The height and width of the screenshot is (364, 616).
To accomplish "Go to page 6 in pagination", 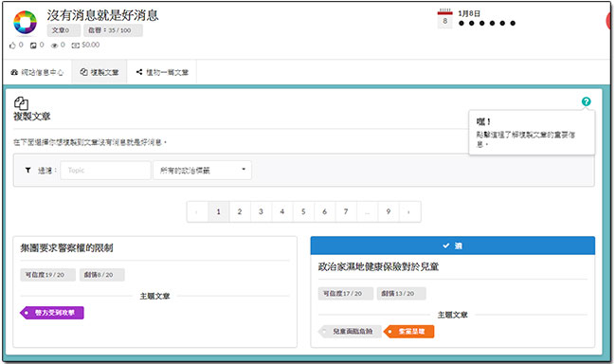I will coord(324,212).
